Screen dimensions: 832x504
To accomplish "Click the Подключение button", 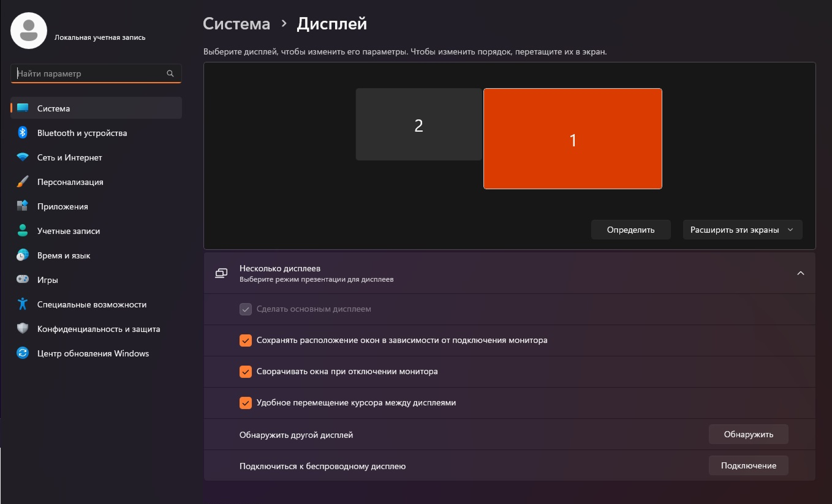I will click(x=748, y=465).
